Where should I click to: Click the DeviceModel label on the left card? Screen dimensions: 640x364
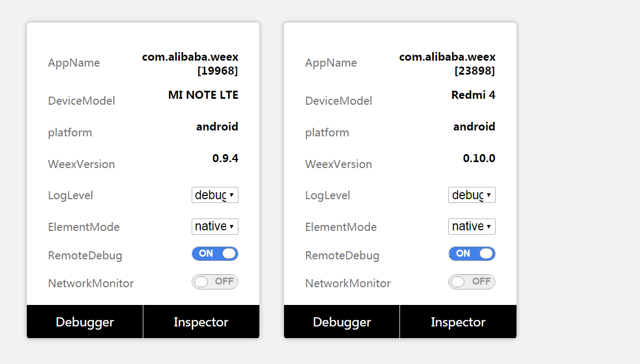pyautogui.click(x=81, y=100)
